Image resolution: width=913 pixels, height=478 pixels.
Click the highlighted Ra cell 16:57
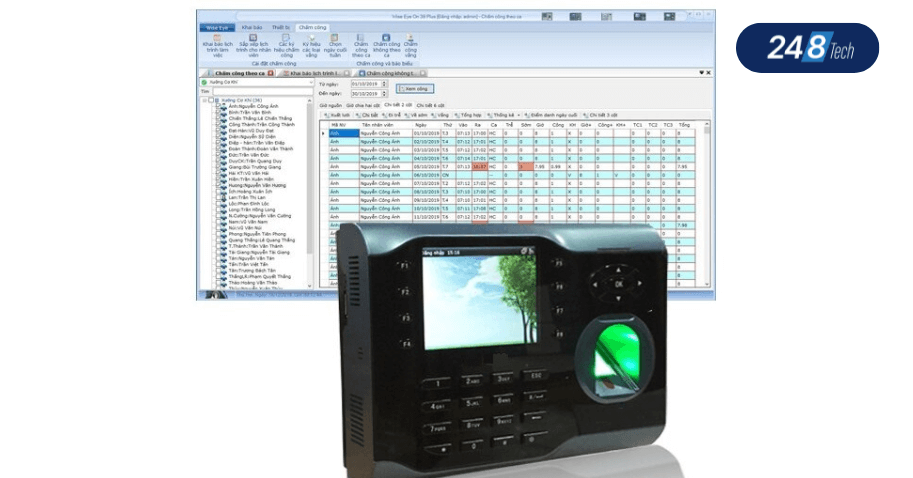[x=479, y=167]
